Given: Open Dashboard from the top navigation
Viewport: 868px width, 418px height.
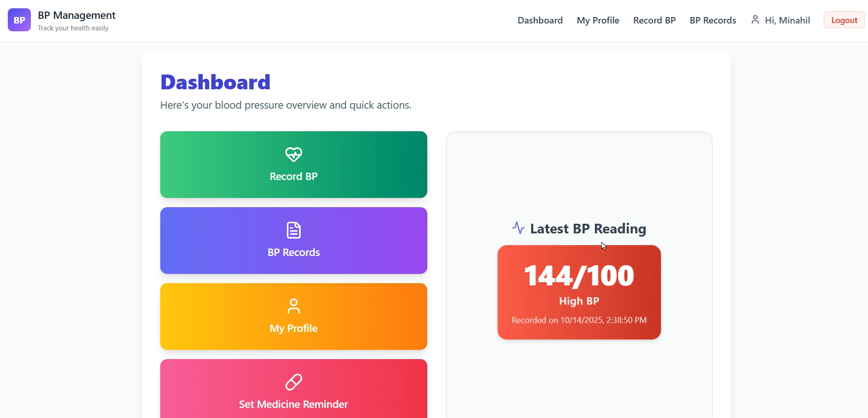Looking at the screenshot, I should coord(540,20).
